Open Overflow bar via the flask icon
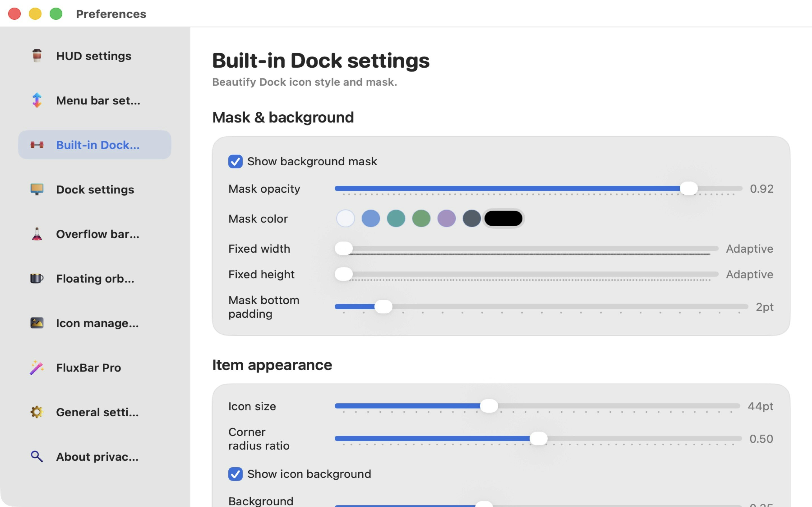812x507 pixels. click(37, 234)
